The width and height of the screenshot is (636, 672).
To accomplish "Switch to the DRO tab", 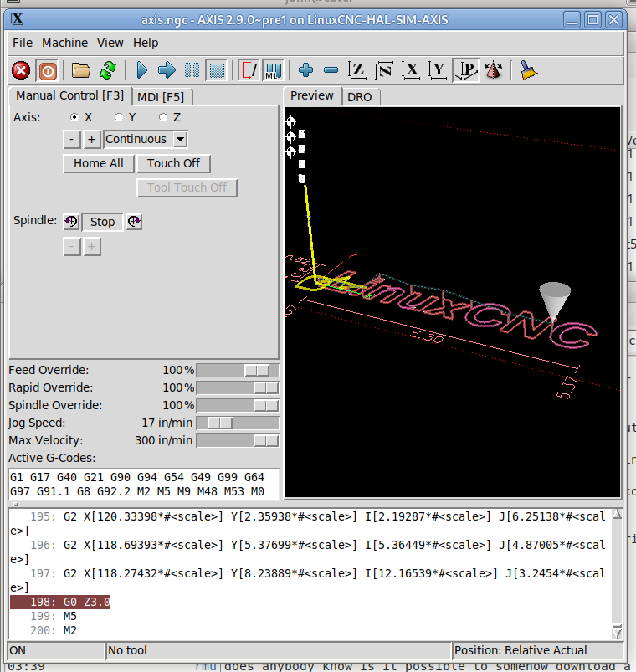I will [x=360, y=97].
